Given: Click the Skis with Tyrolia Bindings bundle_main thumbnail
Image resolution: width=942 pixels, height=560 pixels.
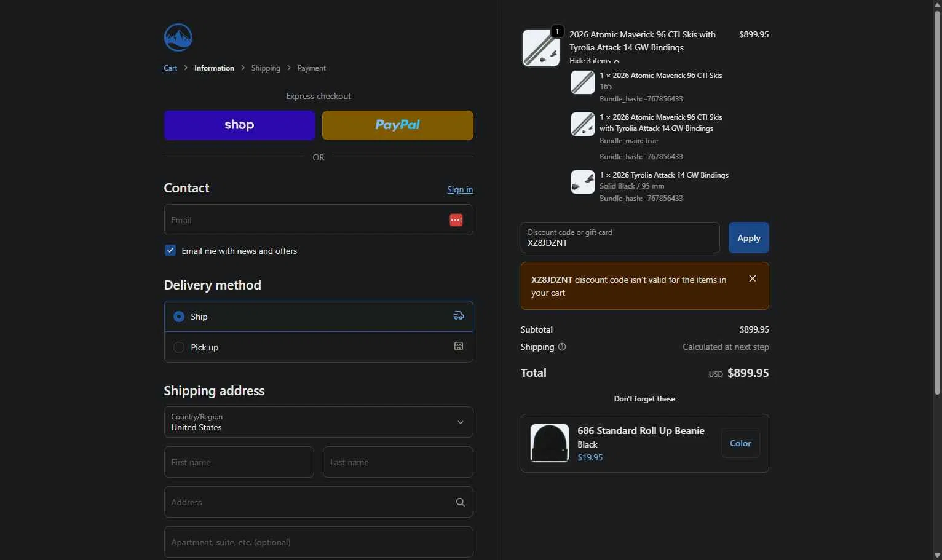Looking at the screenshot, I should pos(583,124).
